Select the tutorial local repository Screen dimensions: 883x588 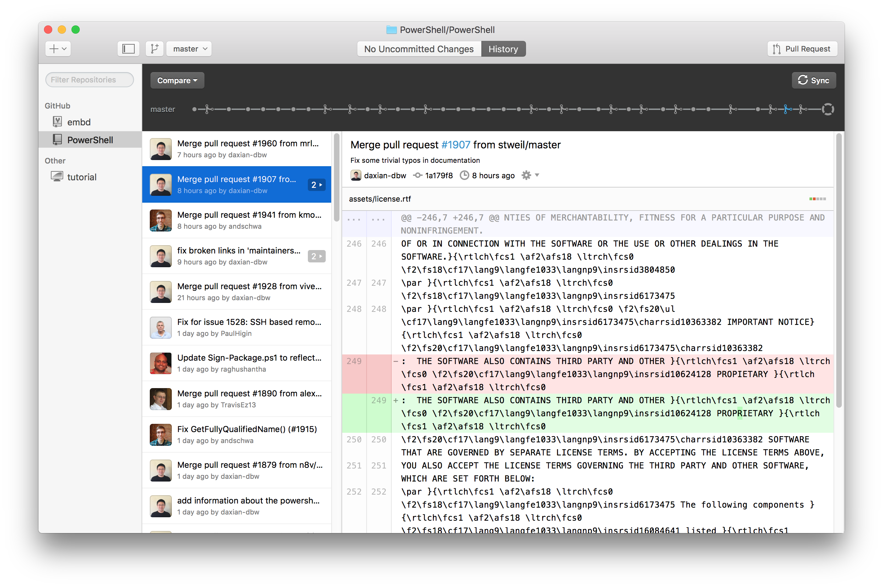pos(90,177)
